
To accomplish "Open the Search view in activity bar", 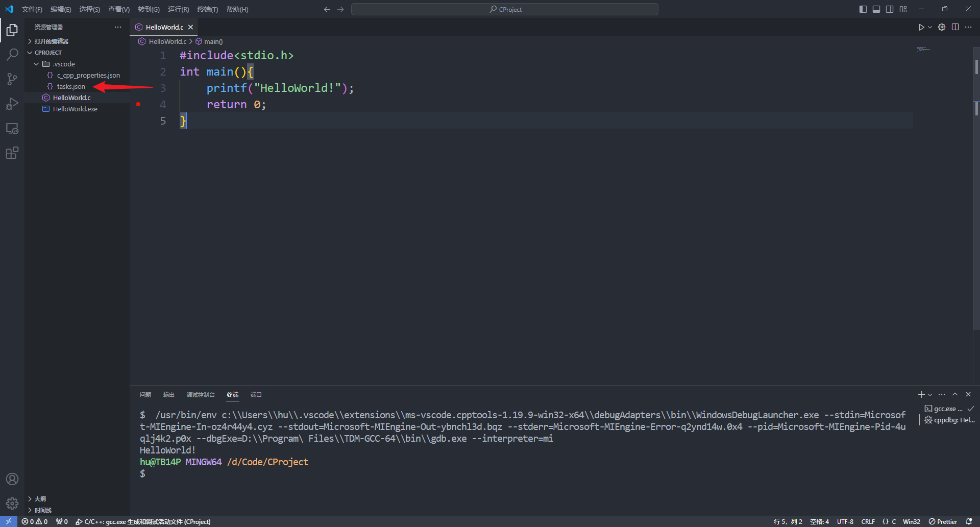I will tap(12, 55).
